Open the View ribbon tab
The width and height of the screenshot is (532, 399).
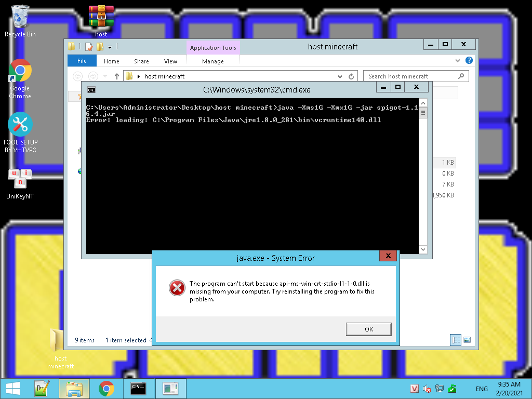(170, 61)
